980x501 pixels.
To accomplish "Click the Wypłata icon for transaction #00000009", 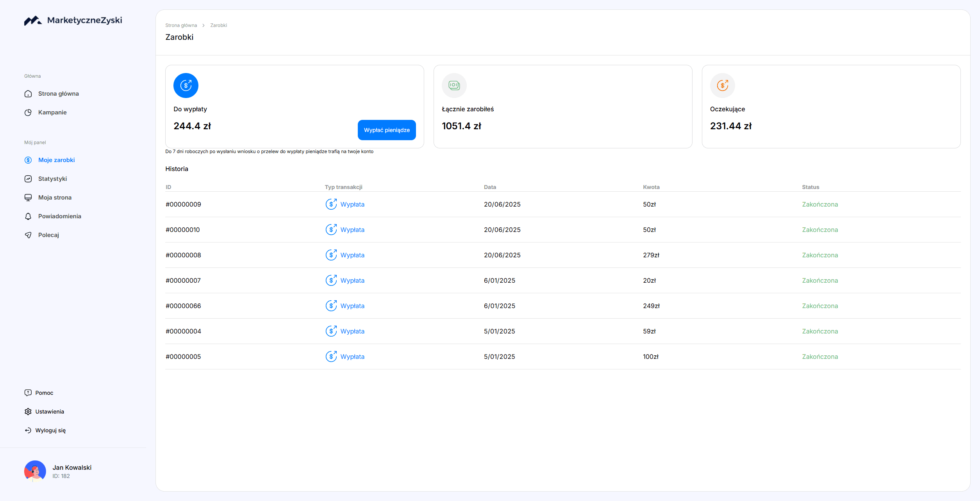I will tap(331, 204).
